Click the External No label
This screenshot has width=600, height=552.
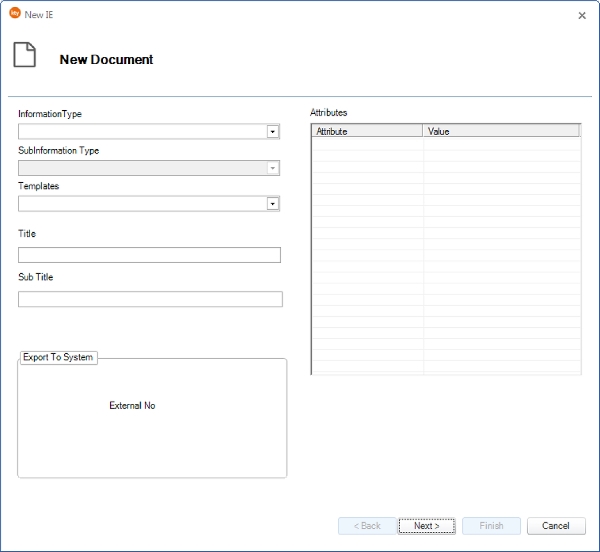click(x=132, y=405)
